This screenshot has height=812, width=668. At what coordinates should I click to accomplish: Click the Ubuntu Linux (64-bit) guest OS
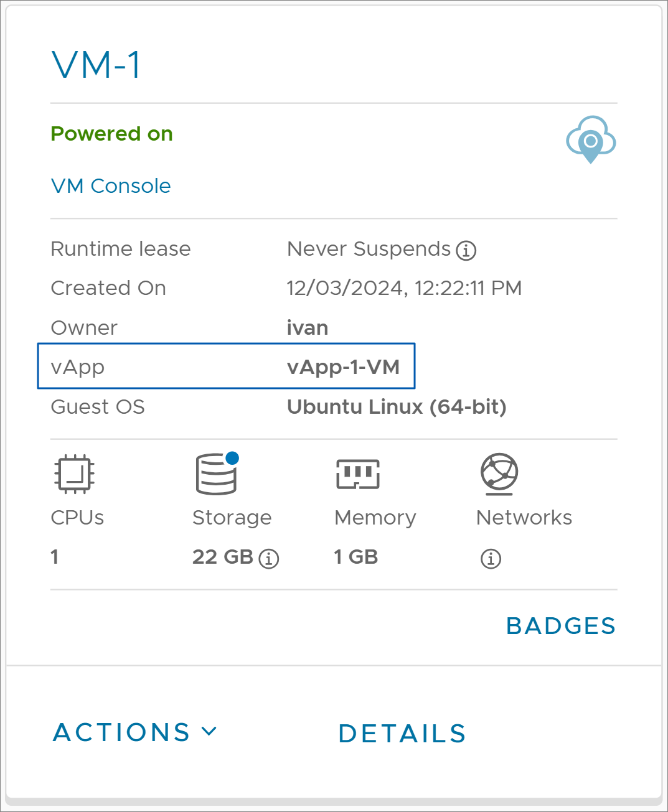tap(397, 407)
